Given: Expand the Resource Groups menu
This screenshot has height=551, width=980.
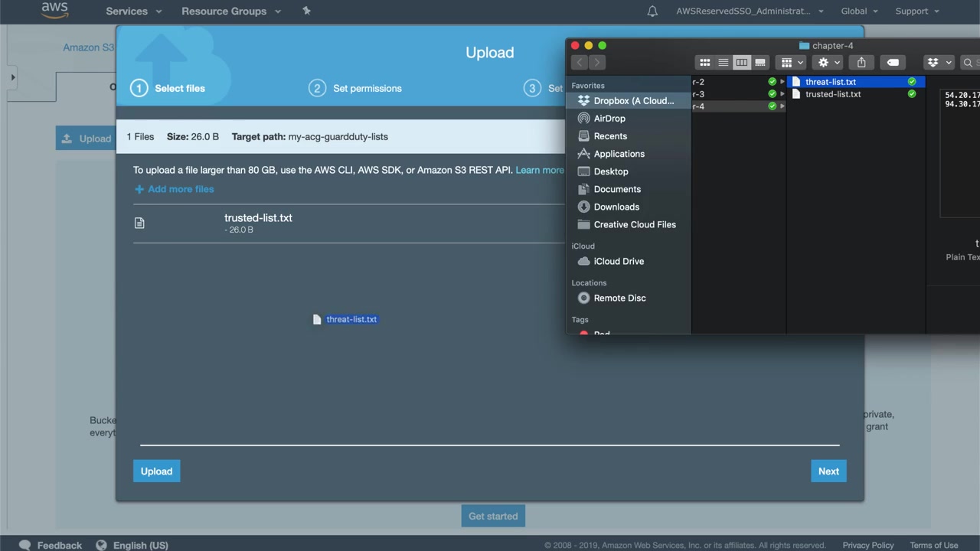Looking at the screenshot, I should (231, 11).
